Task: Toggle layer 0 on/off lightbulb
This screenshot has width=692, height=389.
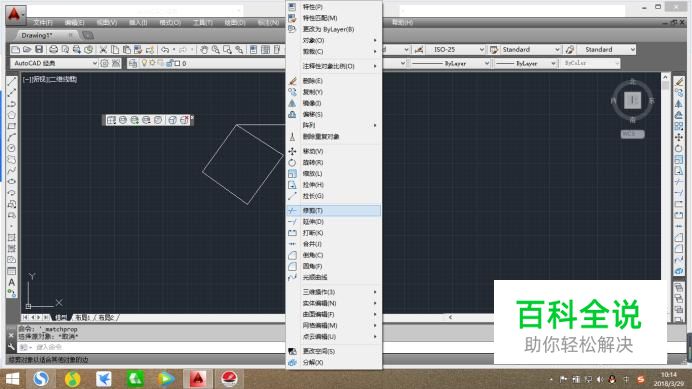Action: [144, 63]
